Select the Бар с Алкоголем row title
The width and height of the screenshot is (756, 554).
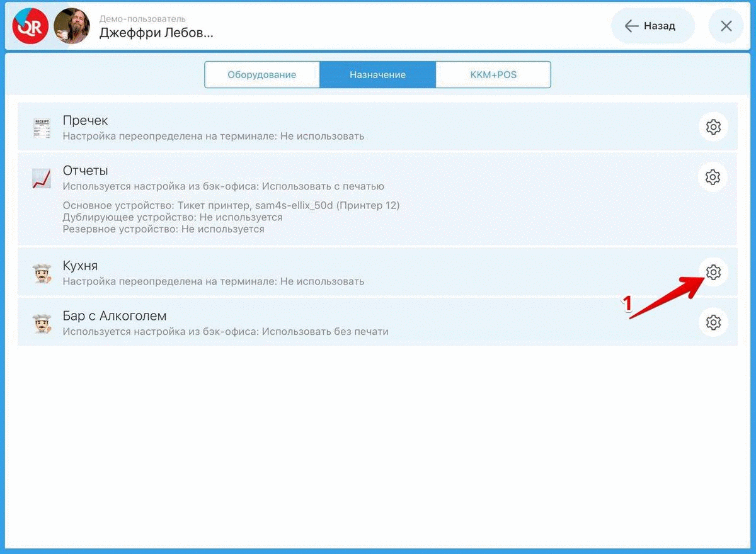tap(115, 316)
